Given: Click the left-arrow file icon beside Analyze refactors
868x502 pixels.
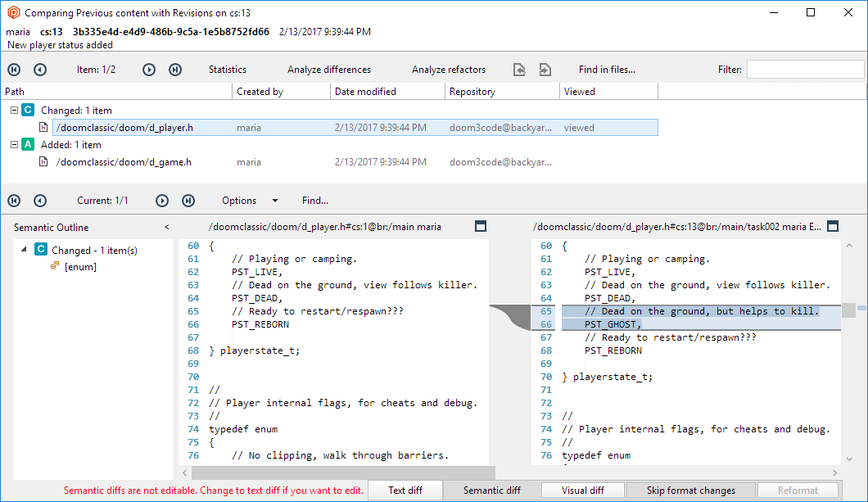Looking at the screenshot, I should (519, 70).
